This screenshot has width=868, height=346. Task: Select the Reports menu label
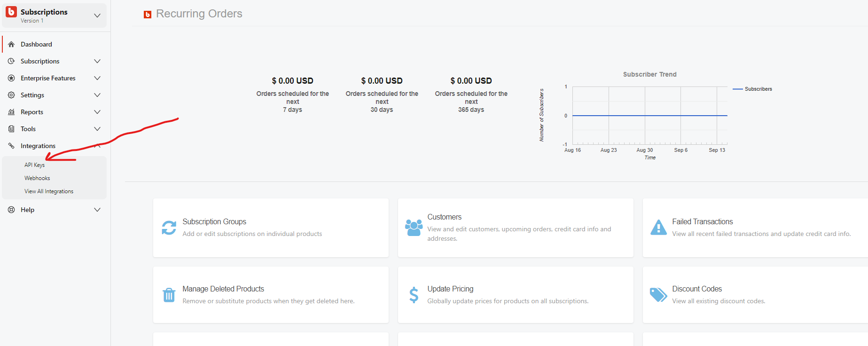tap(32, 112)
